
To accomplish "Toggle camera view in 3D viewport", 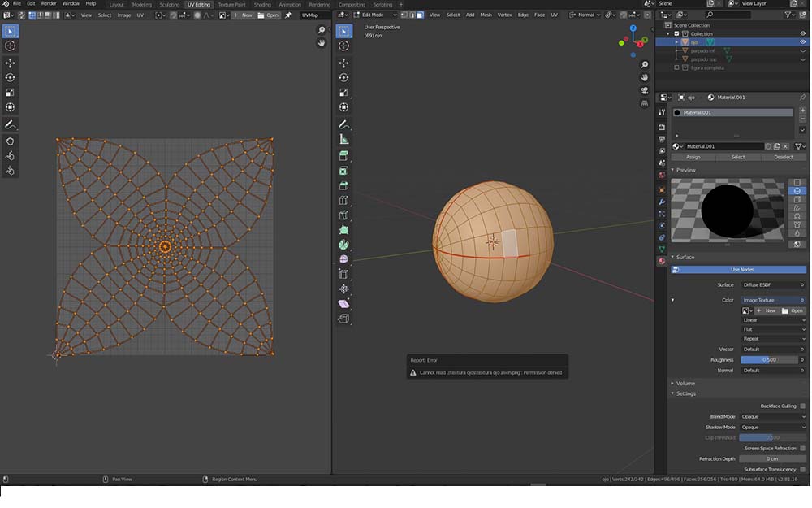I will (644, 90).
